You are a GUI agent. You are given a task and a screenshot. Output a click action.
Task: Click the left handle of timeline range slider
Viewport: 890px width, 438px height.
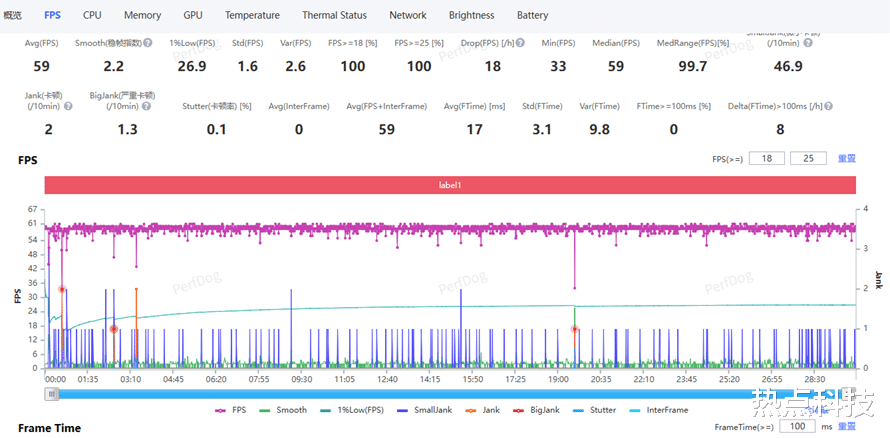(51, 394)
